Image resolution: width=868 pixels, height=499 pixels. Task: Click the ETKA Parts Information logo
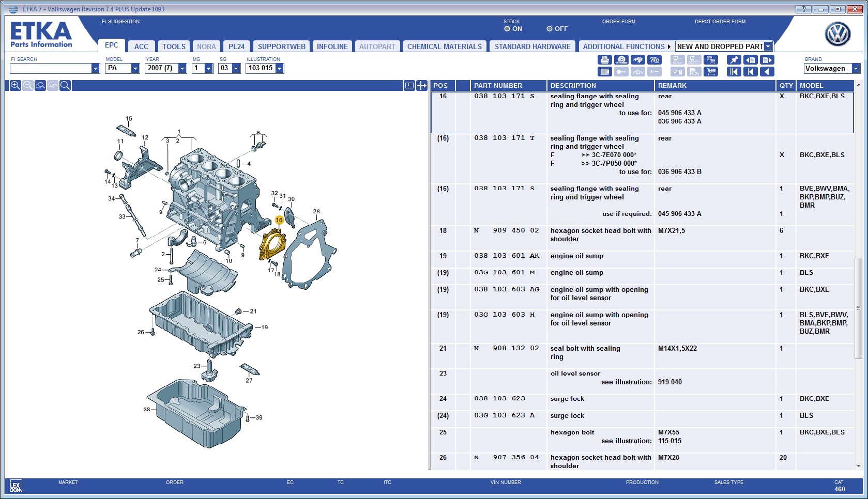pyautogui.click(x=41, y=35)
